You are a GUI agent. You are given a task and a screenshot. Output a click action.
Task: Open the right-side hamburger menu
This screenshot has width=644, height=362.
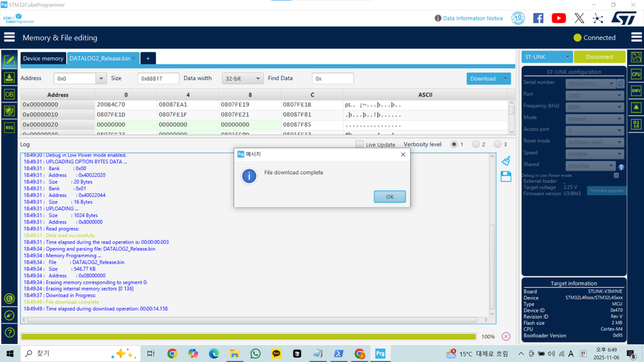(x=636, y=37)
